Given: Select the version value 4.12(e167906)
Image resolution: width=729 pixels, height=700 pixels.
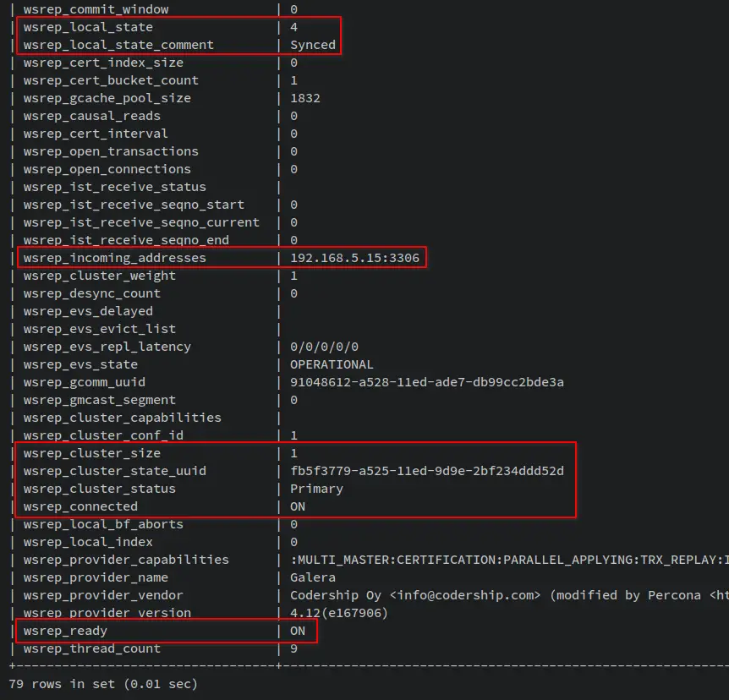Looking at the screenshot, I should pos(339,613).
